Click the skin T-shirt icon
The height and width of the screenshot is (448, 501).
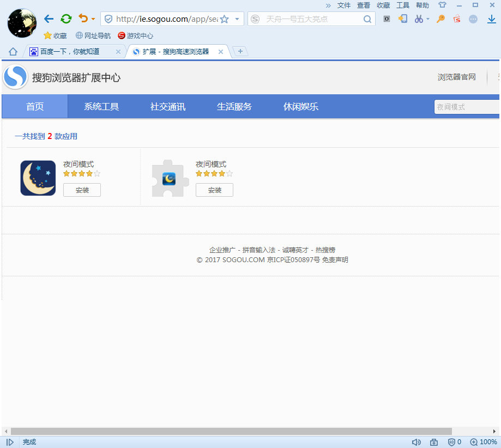point(442,5)
